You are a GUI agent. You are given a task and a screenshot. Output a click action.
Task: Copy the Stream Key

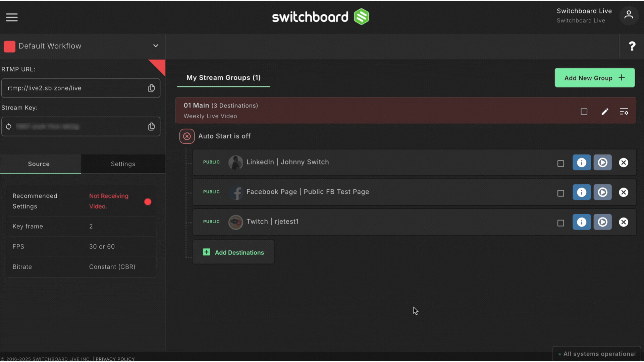pyautogui.click(x=152, y=126)
